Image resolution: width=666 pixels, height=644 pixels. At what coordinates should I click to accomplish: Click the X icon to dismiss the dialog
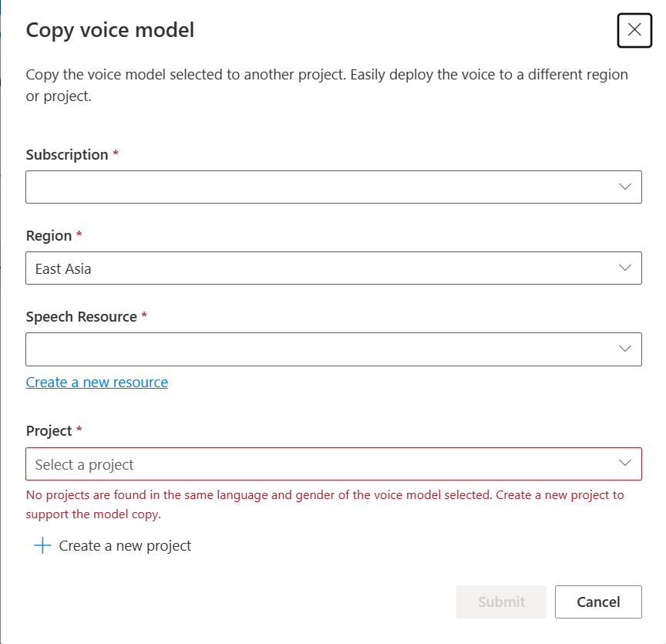634,30
